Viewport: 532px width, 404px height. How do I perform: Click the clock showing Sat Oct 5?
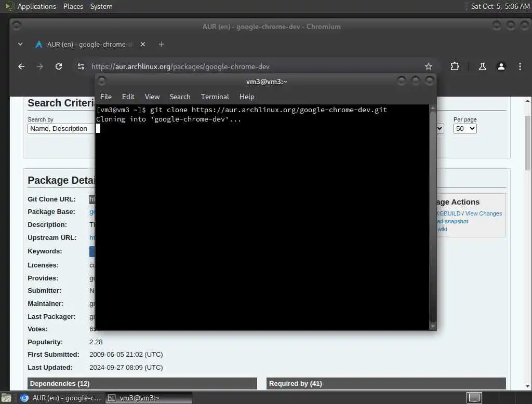(x=500, y=6)
